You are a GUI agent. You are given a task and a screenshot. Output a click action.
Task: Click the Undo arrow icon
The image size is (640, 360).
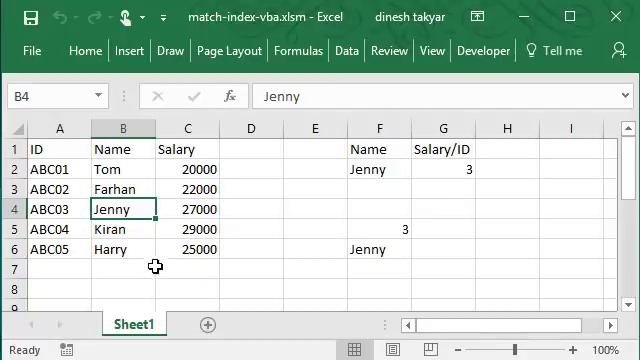coord(60,18)
